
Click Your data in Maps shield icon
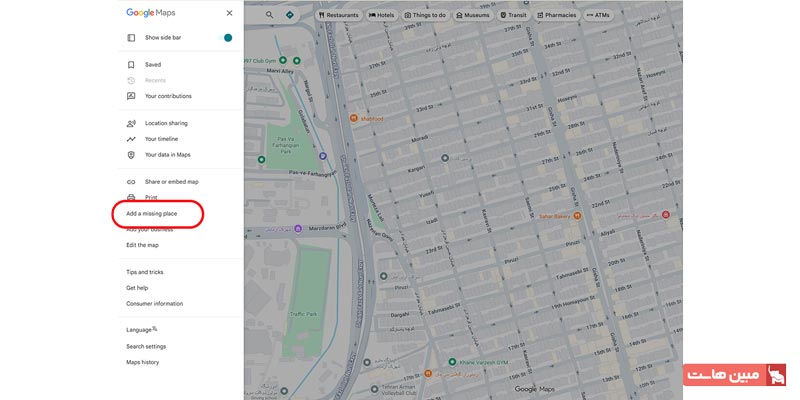coord(131,155)
